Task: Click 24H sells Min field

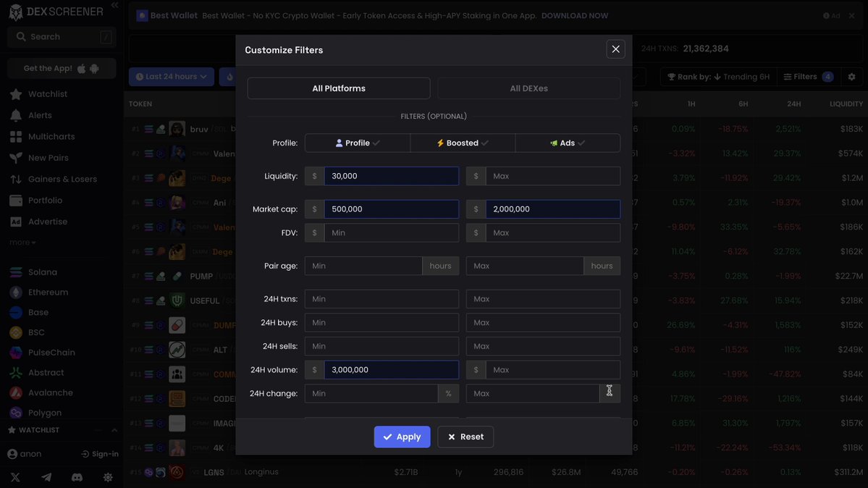Action: (382, 346)
